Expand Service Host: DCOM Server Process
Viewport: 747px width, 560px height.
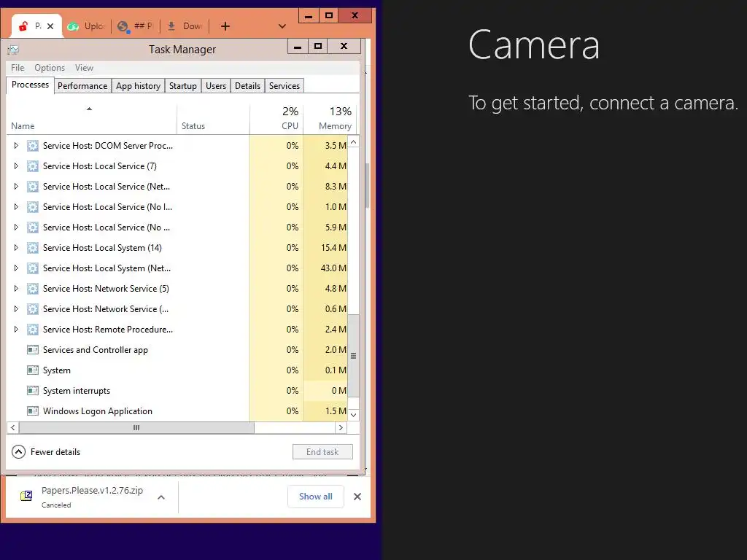[x=16, y=146]
